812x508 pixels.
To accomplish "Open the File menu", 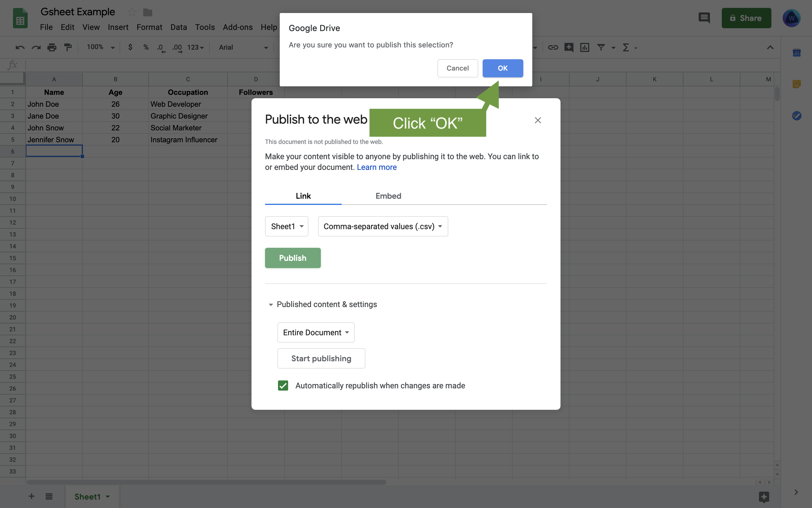I will coord(46,27).
